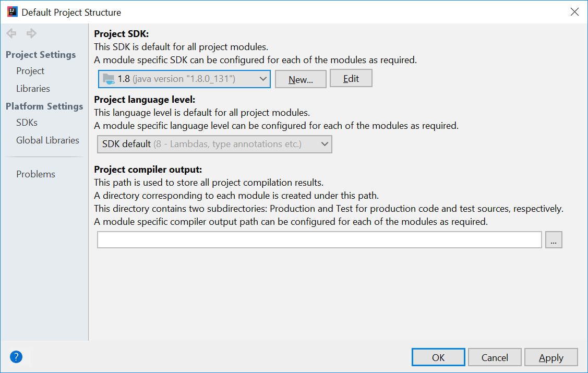Apply the project structure changes

pyautogui.click(x=551, y=357)
